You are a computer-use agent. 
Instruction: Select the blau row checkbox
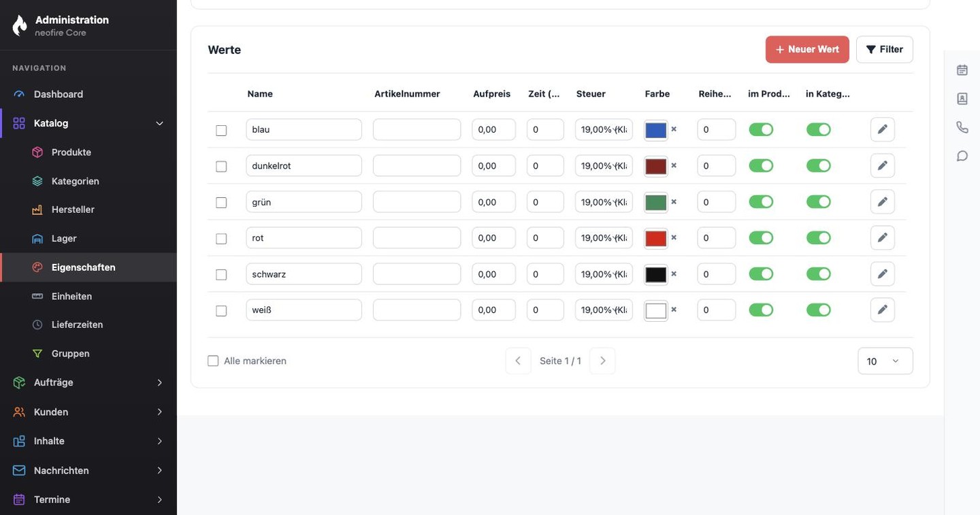coord(221,130)
